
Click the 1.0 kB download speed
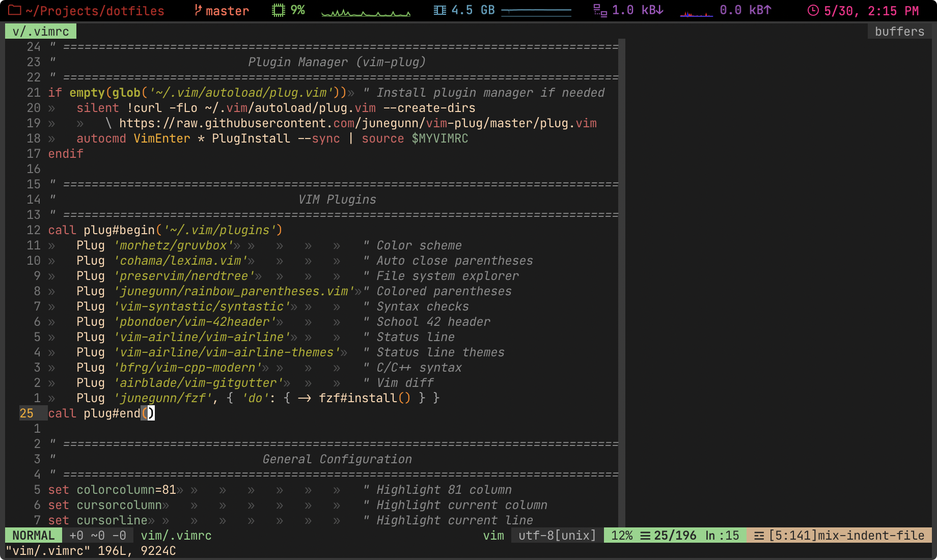(638, 10)
